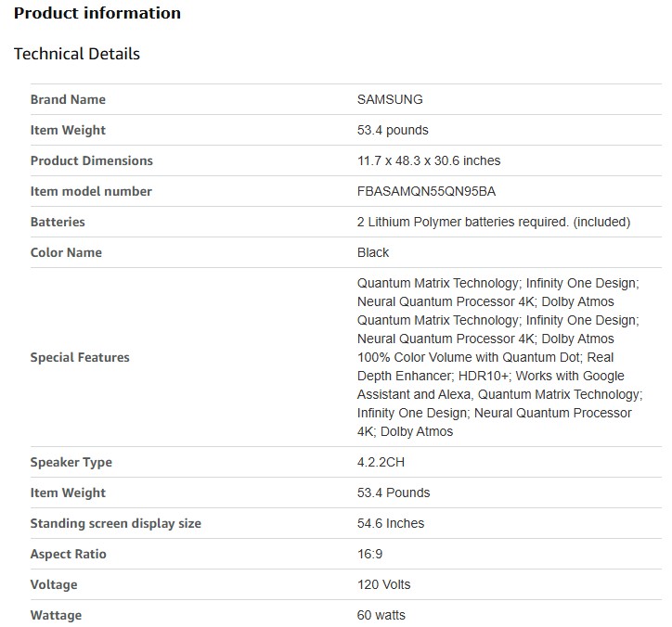Select the Color Name label
Image resolution: width=672 pixels, height=627 pixels.
(x=66, y=252)
